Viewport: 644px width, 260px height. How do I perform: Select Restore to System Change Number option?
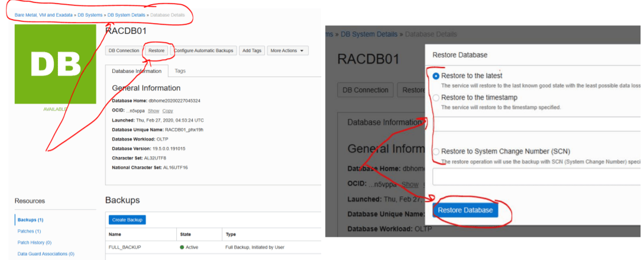point(436,151)
